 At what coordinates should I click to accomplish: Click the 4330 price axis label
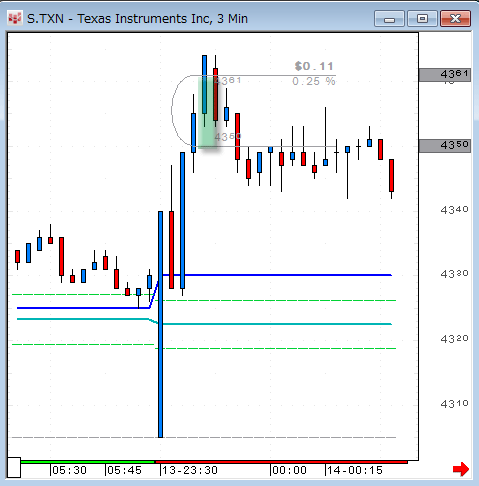454,274
